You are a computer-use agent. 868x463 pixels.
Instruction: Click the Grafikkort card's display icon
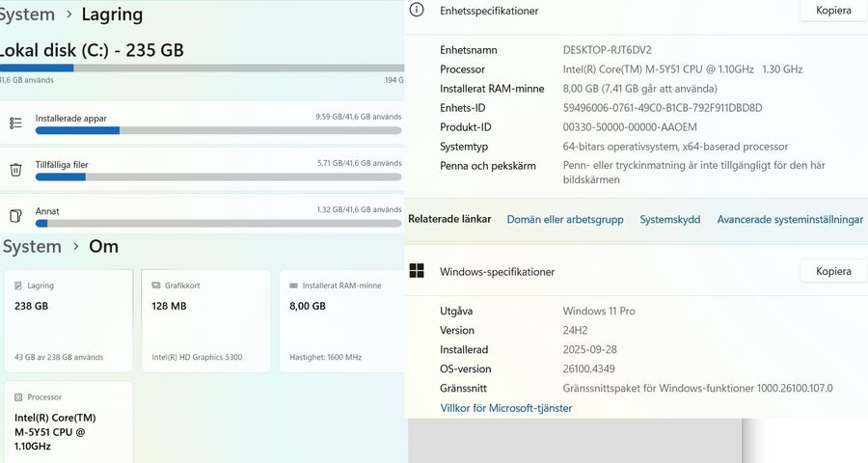coord(155,286)
